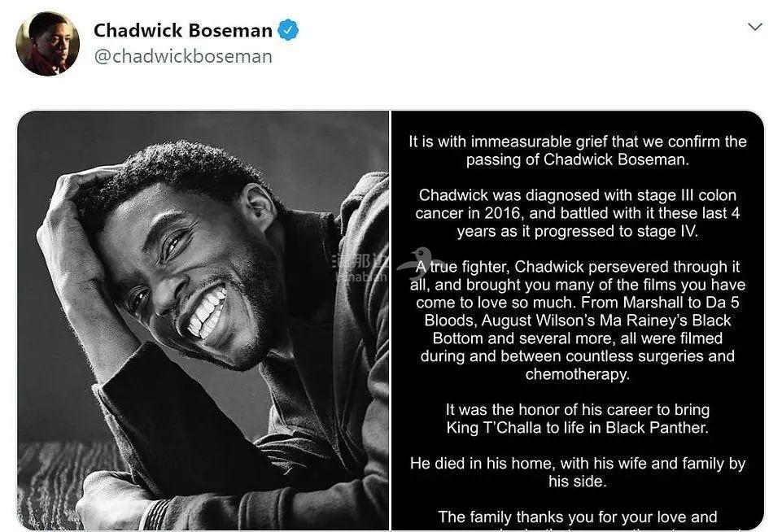Viewport: 782px width, 532px height.
Task: Click the "He died in his home" paragraph
Action: [x=577, y=473]
